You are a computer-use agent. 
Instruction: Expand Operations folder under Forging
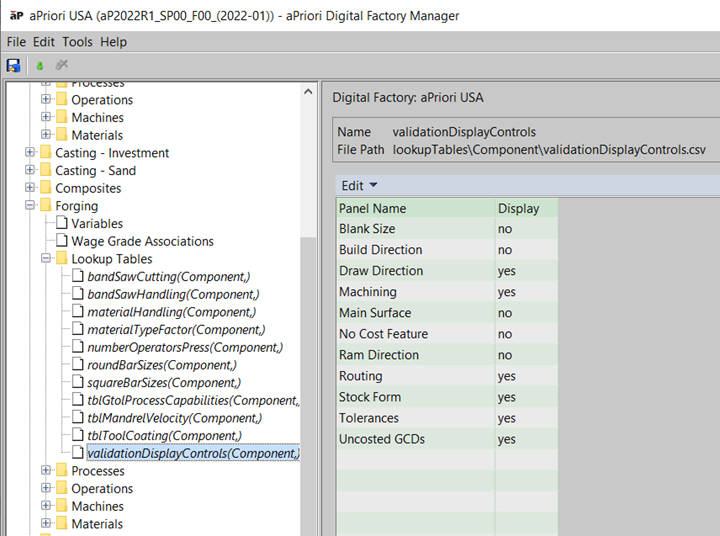(x=45, y=488)
